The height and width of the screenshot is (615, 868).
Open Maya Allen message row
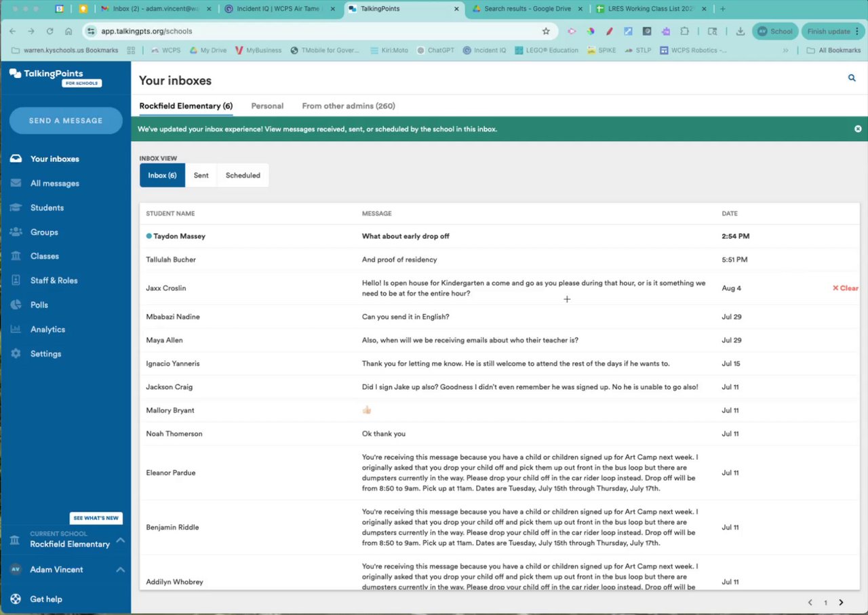499,340
